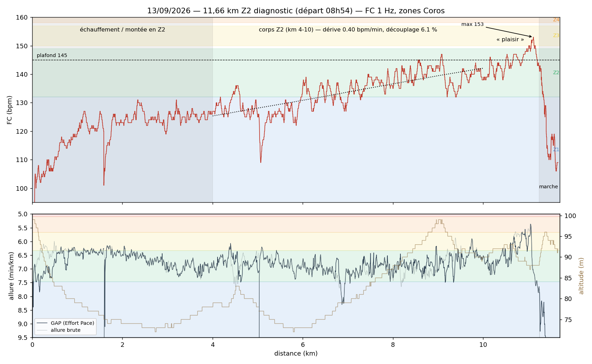Viewport: 592px width, 364px height.
Task: Click the 8 km tick on the distance axis
Action: tap(393, 345)
